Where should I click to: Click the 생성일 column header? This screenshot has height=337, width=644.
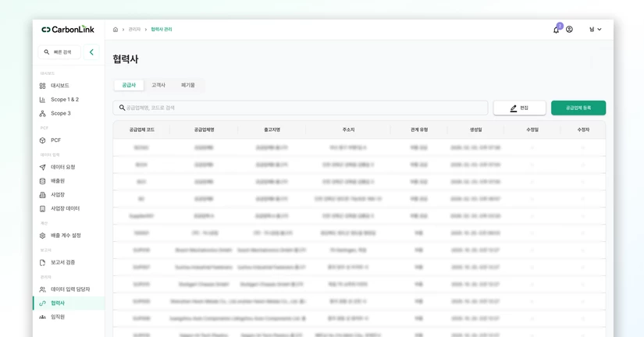pyautogui.click(x=475, y=129)
